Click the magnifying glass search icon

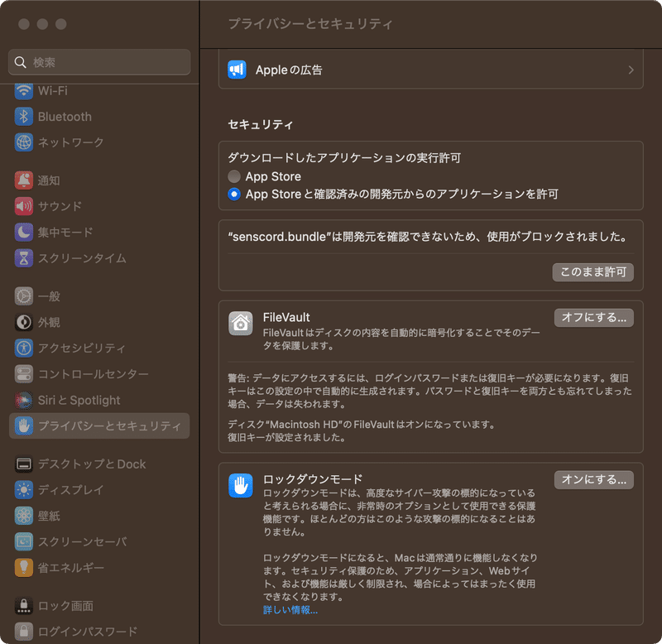pyautogui.click(x=20, y=63)
